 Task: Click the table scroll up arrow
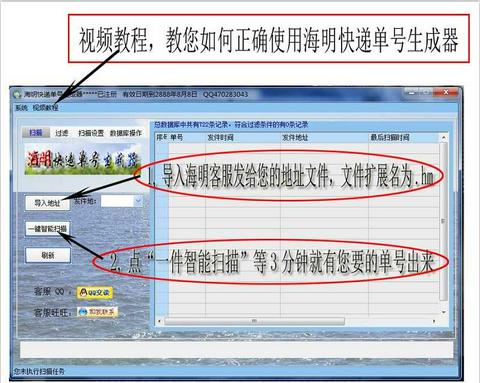[x=443, y=137]
